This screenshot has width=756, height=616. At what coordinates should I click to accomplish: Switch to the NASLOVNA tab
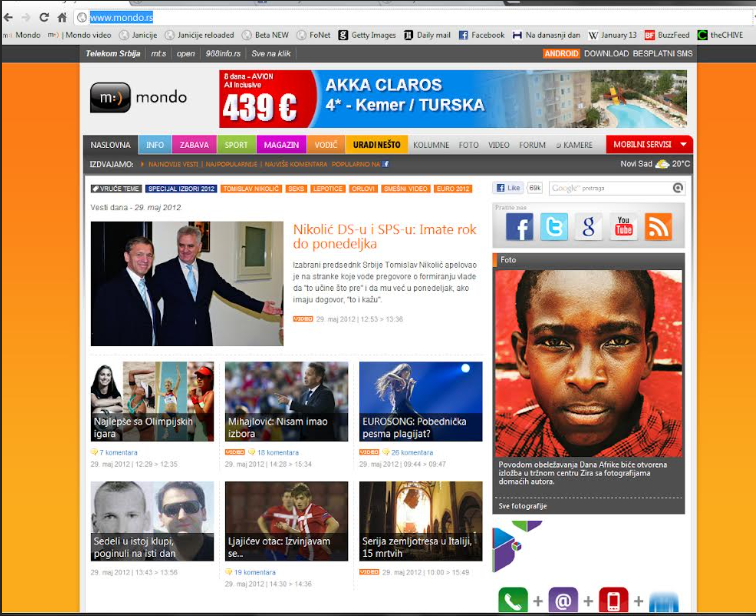[110, 145]
